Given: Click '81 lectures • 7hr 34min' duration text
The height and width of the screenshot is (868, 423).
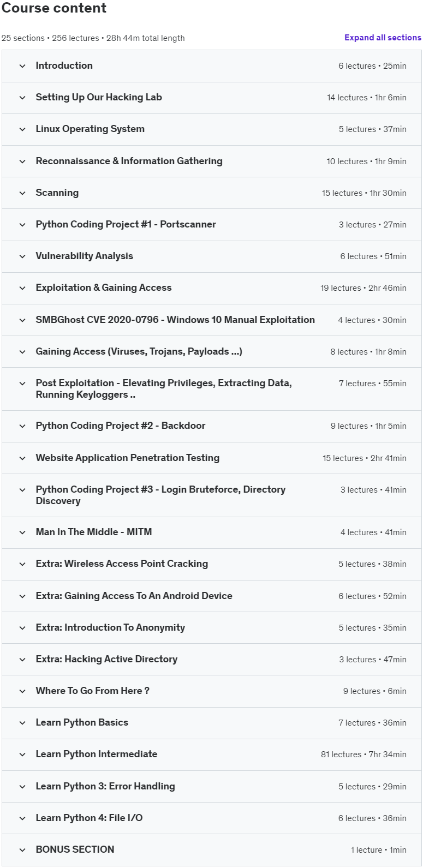Looking at the screenshot, I should (364, 755).
